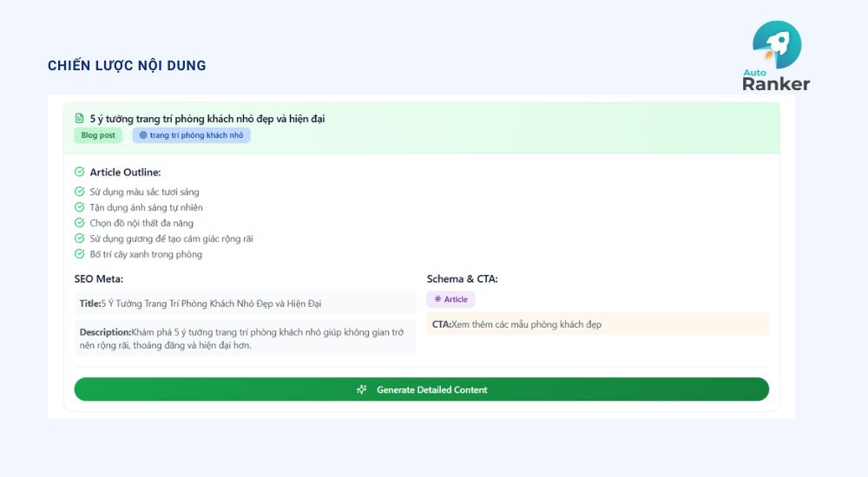The image size is (868, 477).
Task: Click check icon for Tận dụng ánh sáng tự nhiên
Action: (x=80, y=207)
